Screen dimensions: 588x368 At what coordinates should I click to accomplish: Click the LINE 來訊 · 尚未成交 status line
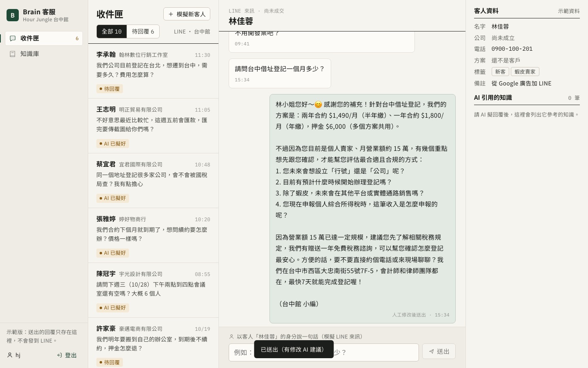pyautogui.click(x=256, y=11)
